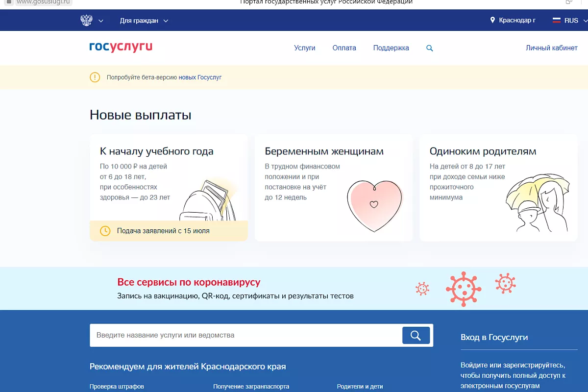The width and height of the screenshot is (588, 392).
Task: Open the Беременным женщинам card
Action: coord(334,188)
